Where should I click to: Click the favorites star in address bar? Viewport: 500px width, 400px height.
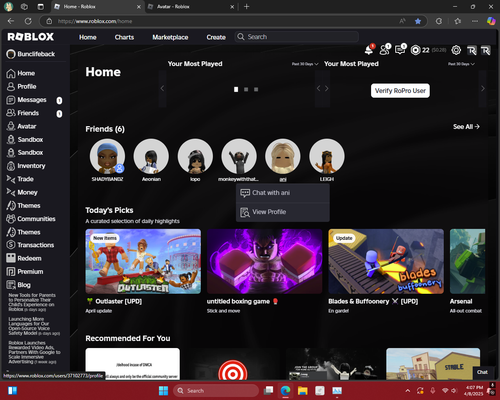click(418, 21)
